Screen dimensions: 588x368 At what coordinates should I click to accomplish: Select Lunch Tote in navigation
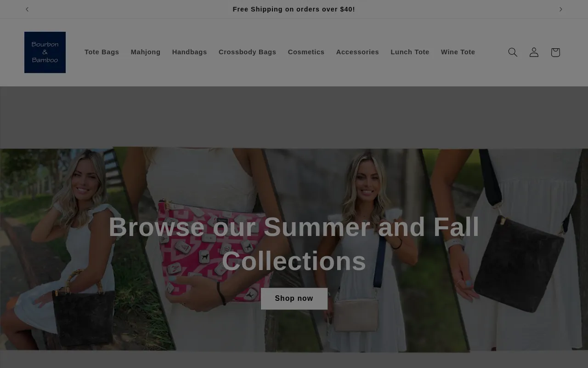pos(410,52)
